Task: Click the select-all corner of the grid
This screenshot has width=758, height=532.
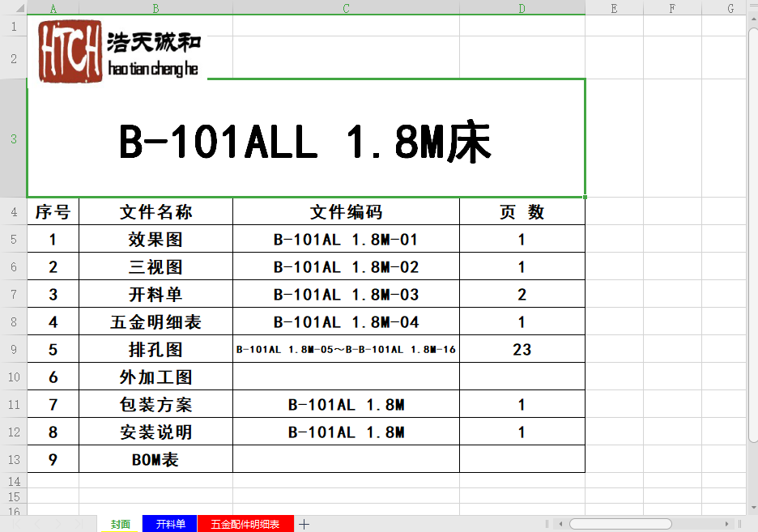Action: tap(13, 8)
